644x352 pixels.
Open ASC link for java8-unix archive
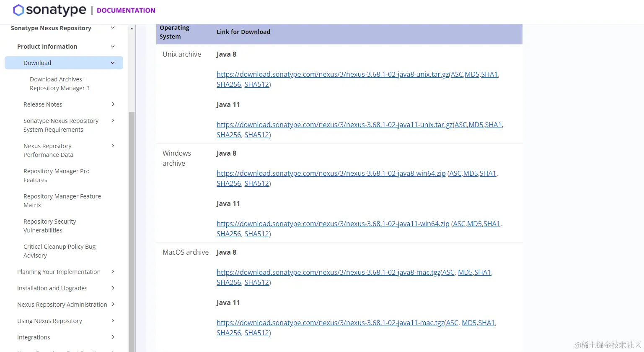(x=457, y=74)
